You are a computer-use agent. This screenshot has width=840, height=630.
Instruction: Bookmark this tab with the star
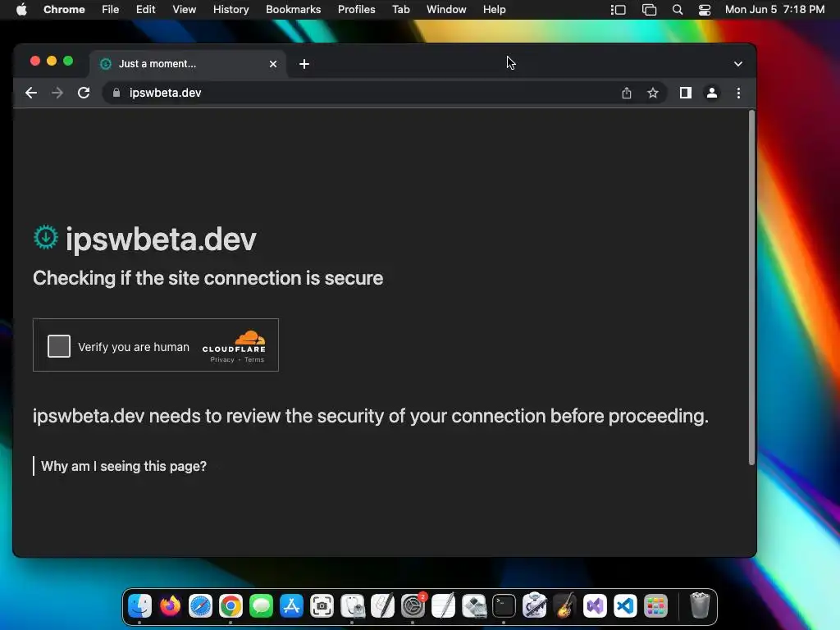pyautogui.click(x=652, y=93)
